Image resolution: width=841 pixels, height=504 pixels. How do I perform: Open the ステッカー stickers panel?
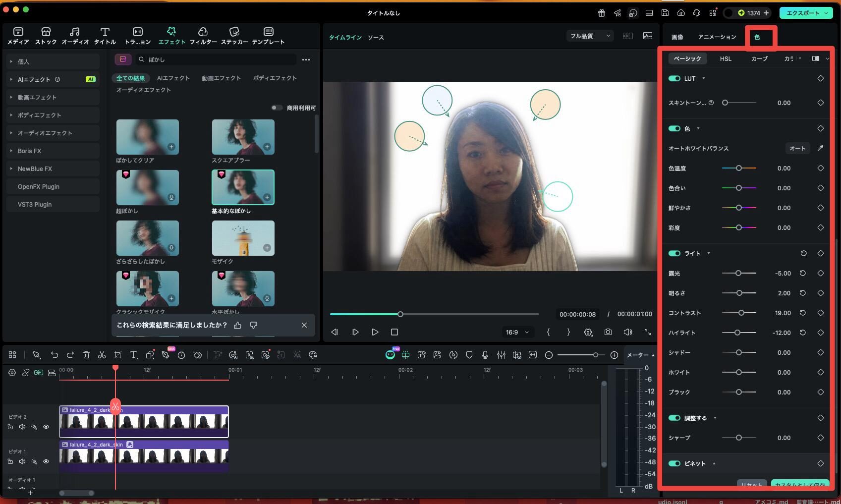click(234, 36)
